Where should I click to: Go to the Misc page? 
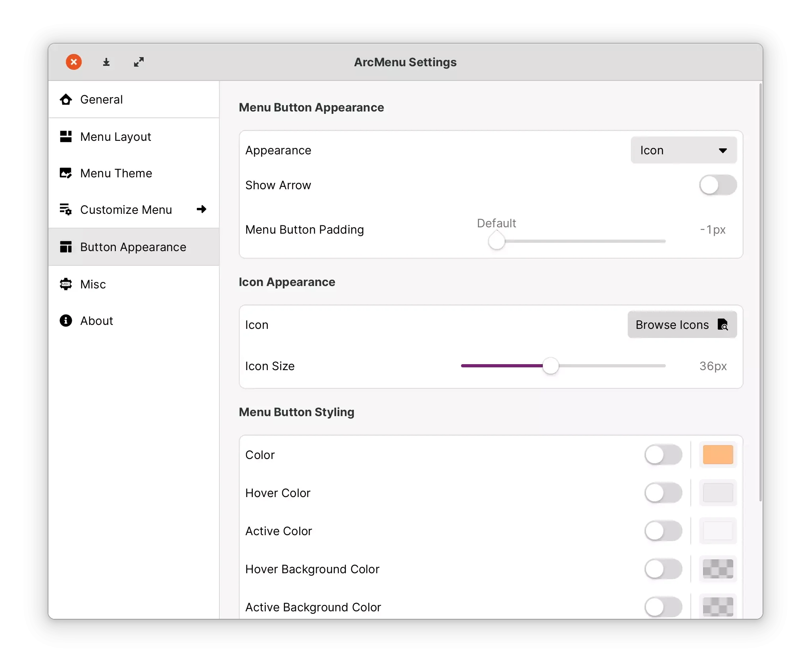click(134, 284)
